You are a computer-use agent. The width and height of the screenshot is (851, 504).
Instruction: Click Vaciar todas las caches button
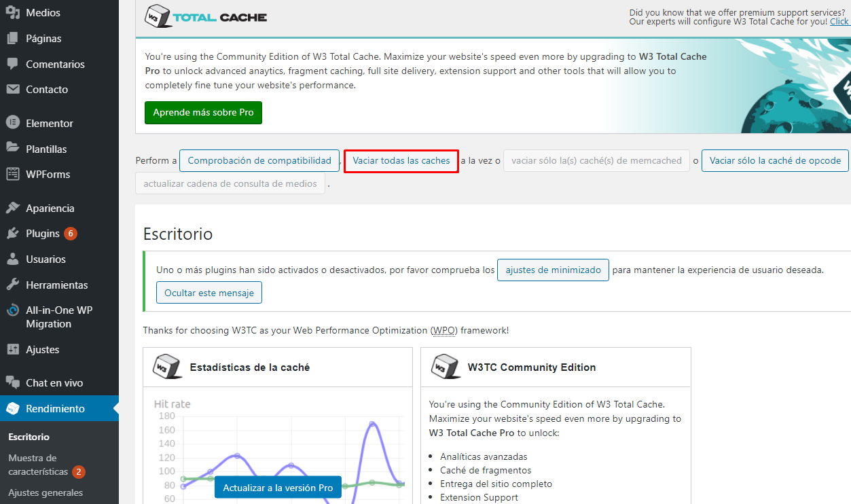coord(401,161)
